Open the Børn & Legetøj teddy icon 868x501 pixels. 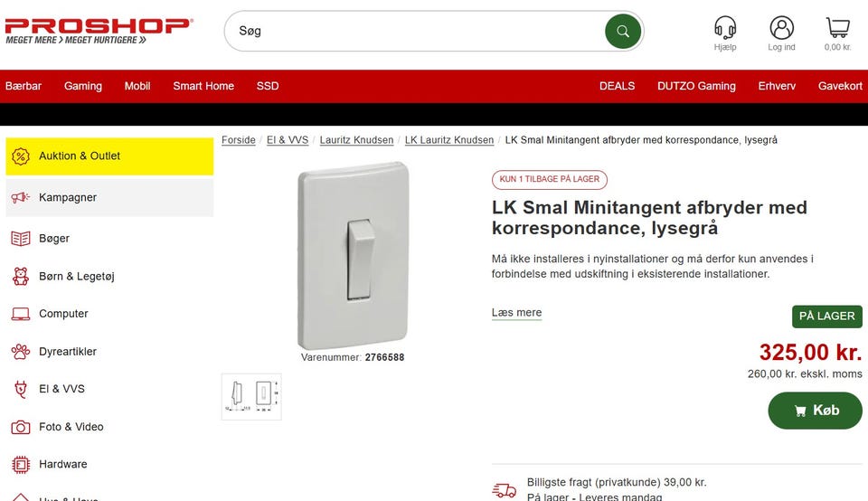coord(21,276)
